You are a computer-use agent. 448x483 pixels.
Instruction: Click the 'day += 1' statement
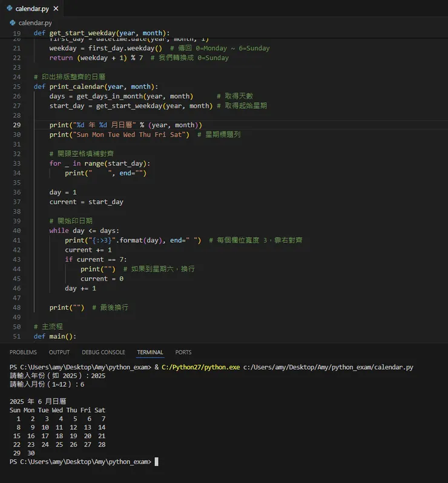pos(81,288)
